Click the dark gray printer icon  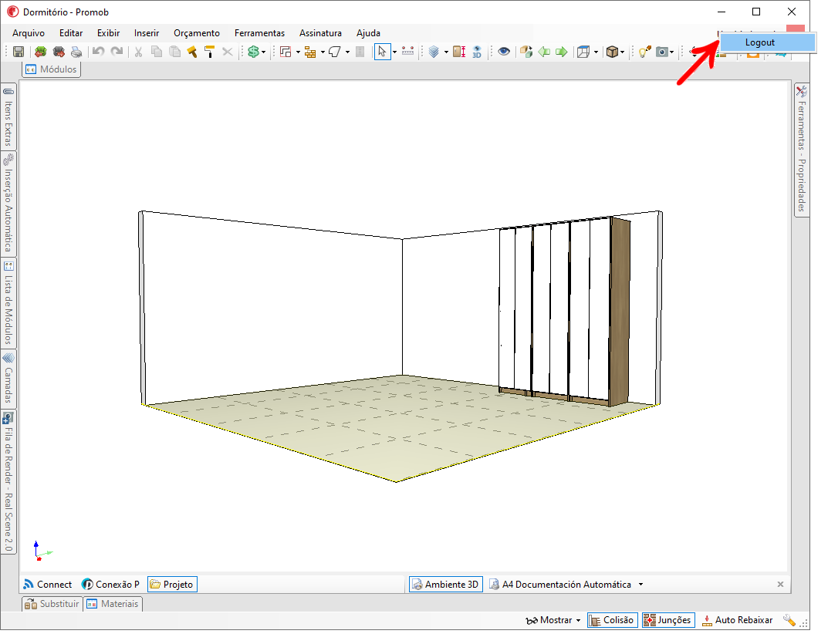pos(59,52)
